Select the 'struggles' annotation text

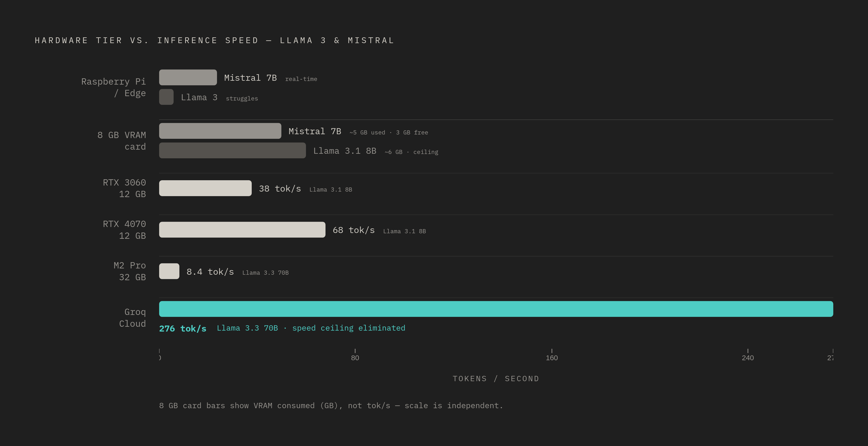(x=242, y=98)
